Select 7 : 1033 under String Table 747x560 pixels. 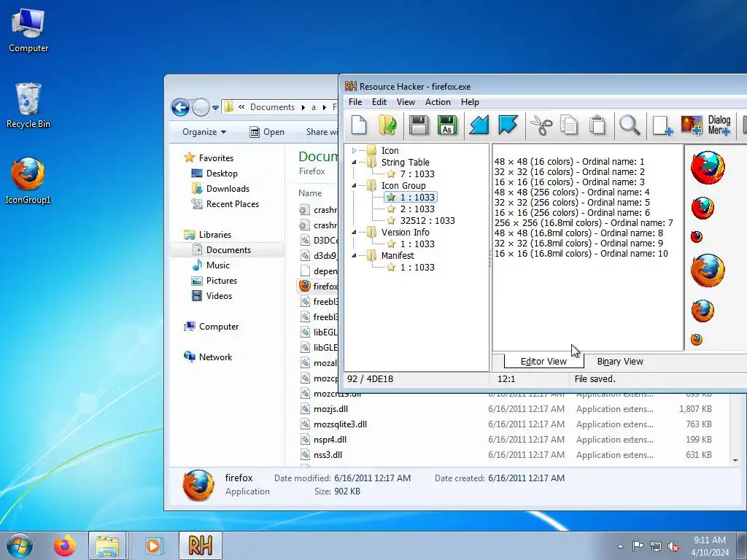coord(417,174)
